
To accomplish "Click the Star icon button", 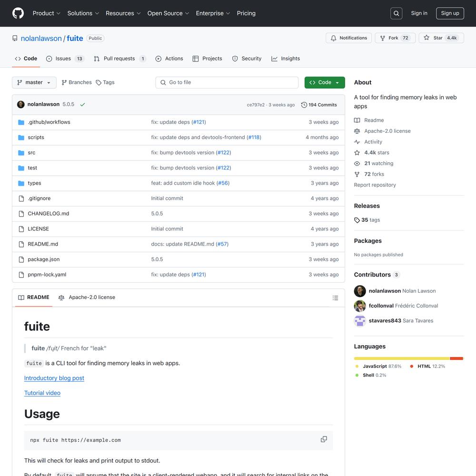I will point(426,38).
